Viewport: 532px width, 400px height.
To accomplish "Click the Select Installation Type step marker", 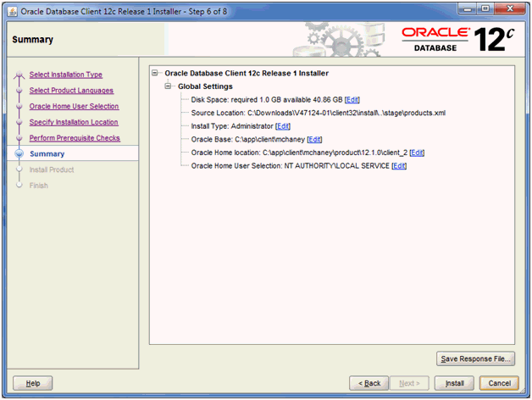I will pos(19,75).
